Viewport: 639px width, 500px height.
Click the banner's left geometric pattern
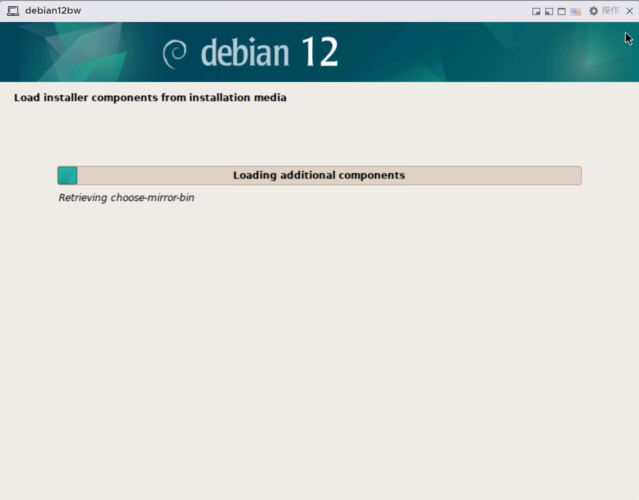point(70,52)
